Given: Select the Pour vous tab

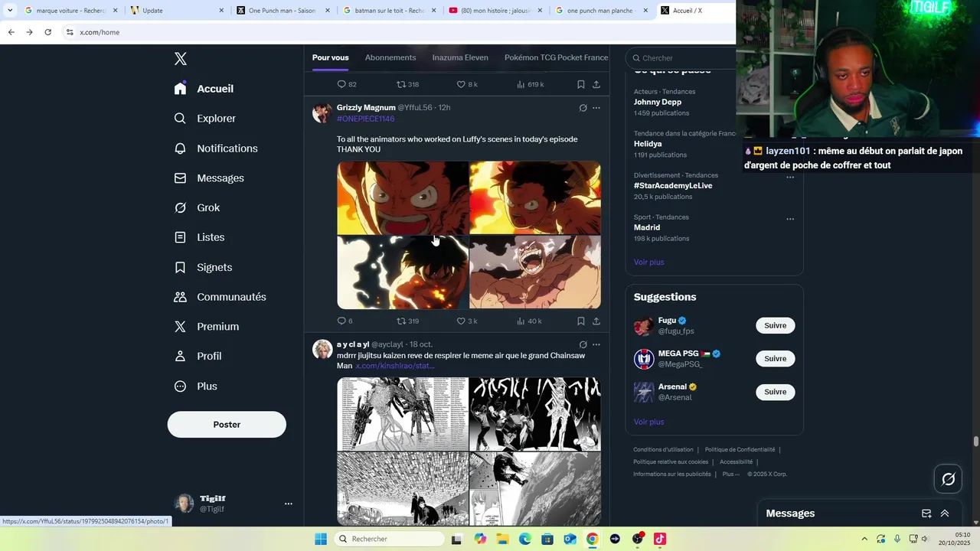Looking at the screenshot, I should 330,57.
